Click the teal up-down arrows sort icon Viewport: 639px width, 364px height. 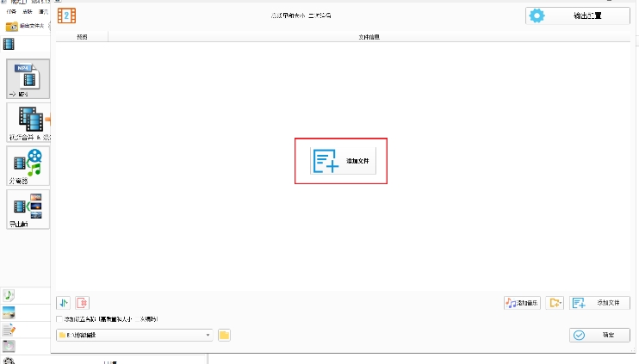click(64, 303)
